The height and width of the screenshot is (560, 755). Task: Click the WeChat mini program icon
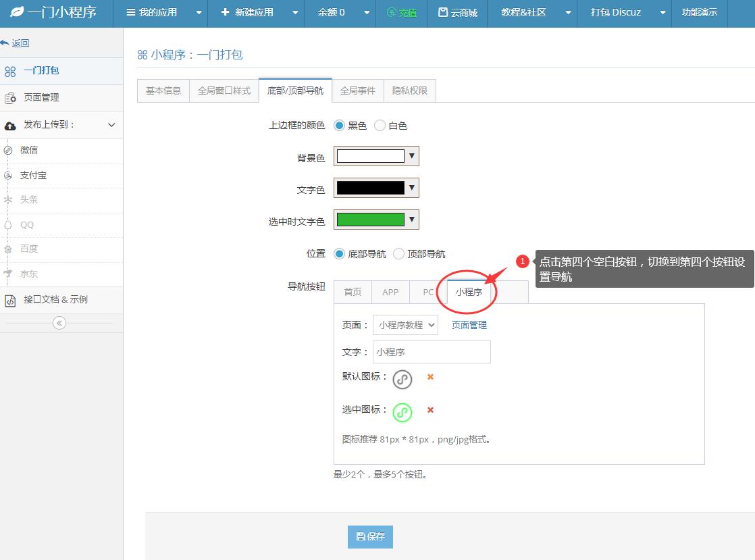7,150
